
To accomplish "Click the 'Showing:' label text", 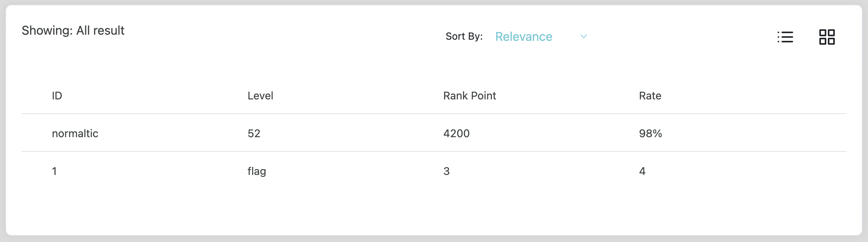I will (x=47, y=30).
